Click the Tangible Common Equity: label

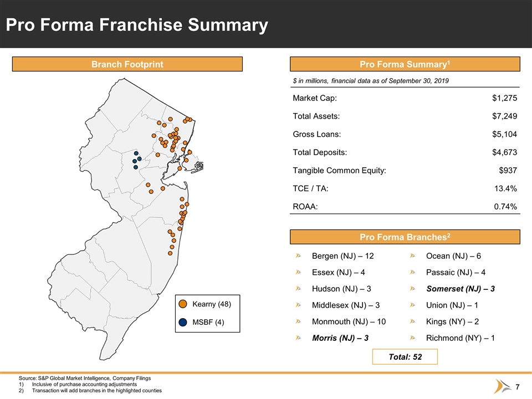[x=340, y=170]
